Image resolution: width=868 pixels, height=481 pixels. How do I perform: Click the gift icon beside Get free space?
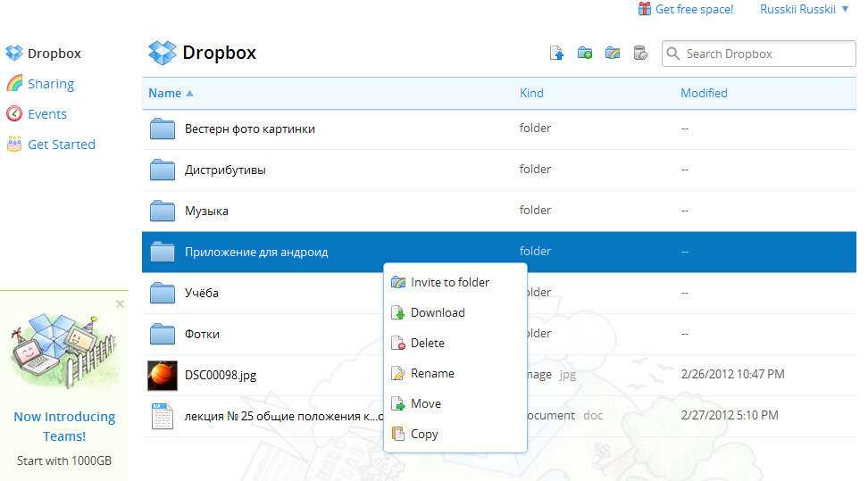tap(645, 9)
